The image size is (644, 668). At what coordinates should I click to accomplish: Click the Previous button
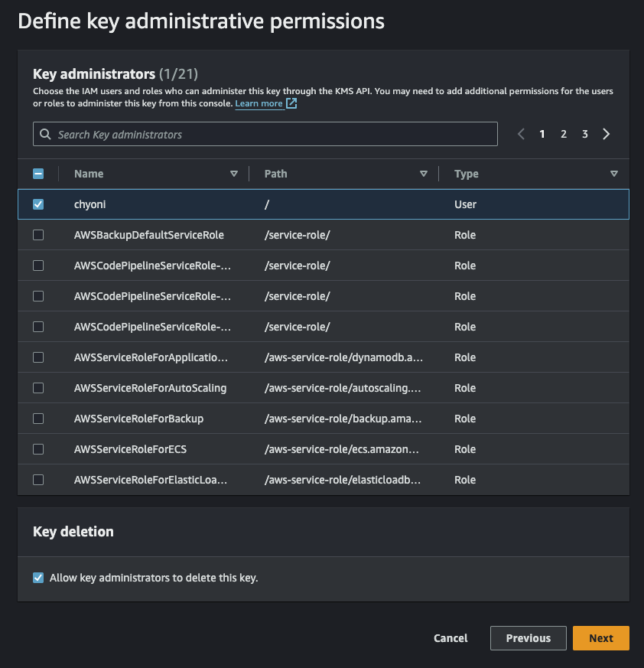pyautogui.click(x=529, y=638)
